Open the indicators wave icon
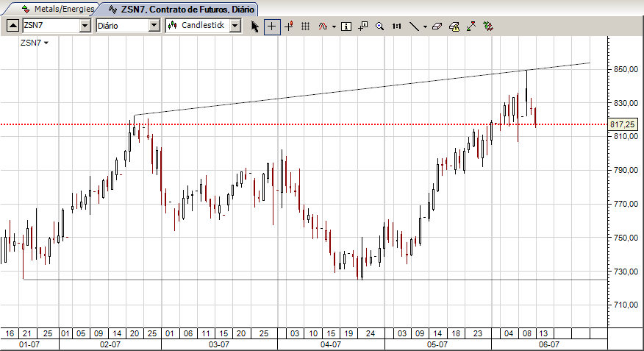Screen dimensions: 644x351 point(323,26)
